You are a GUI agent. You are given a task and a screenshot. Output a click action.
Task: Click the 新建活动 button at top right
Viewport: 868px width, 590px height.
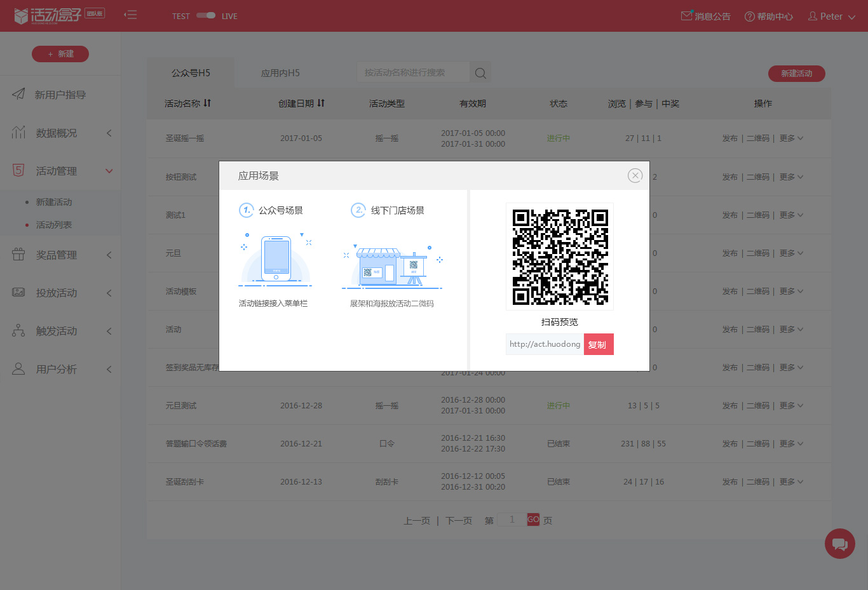coord(797,74)
